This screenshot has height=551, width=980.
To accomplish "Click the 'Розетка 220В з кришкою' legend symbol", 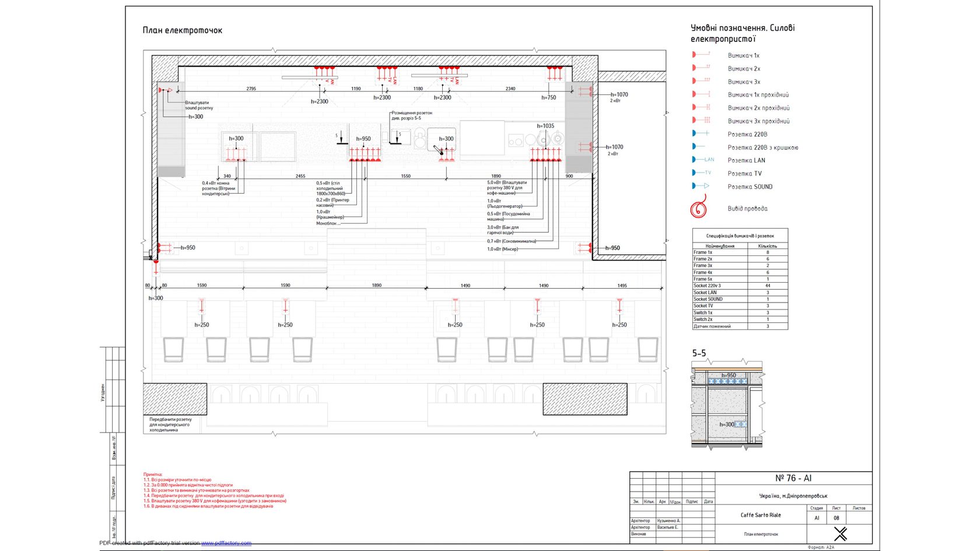I will (x=699, y=147).
